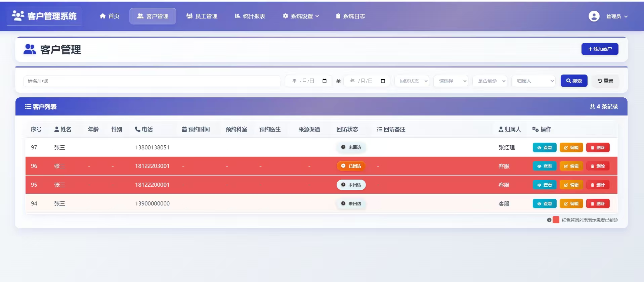Click the 预约时间 column header
This screenshot has height=282, width=644.
pos(196,129)
